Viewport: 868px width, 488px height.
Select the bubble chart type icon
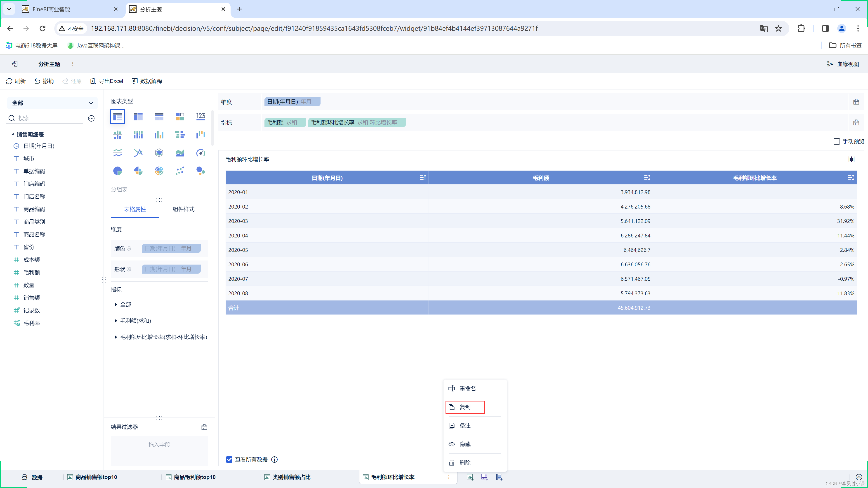pyautogui.click(x=201, y=171)
